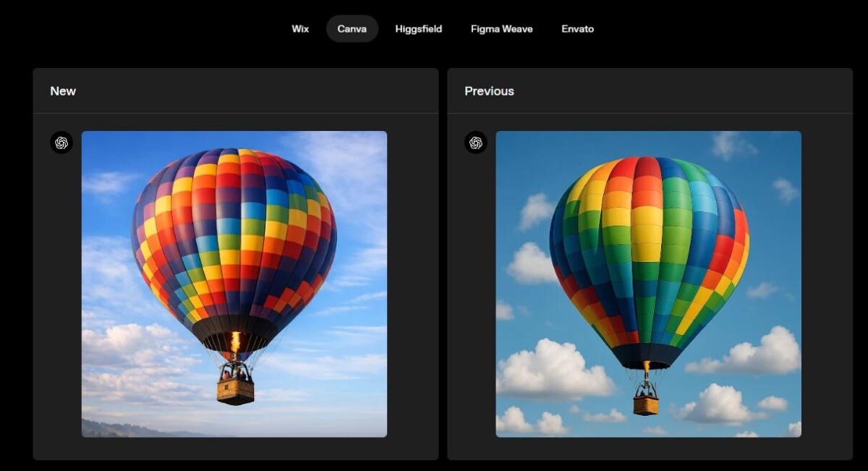Click the highlighted Canva pill button

click(352, 28)
